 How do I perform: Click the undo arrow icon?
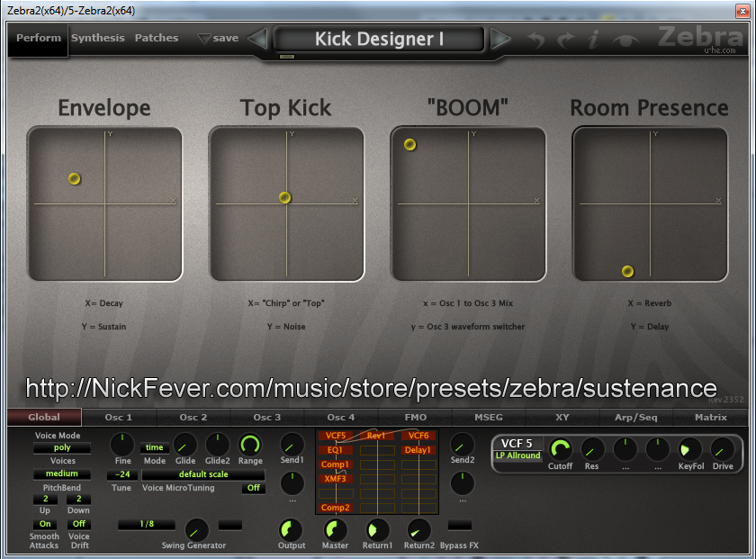535,40
